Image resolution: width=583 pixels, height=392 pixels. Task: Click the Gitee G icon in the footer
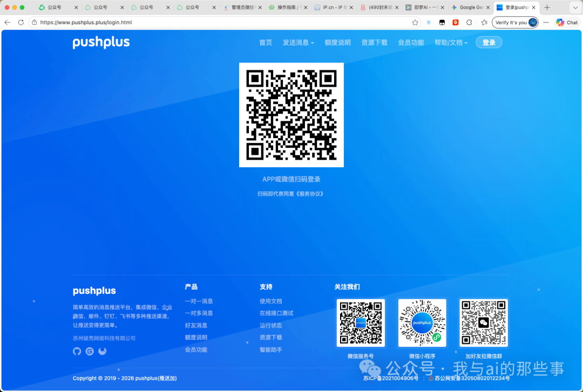click(x=90, y=351)
